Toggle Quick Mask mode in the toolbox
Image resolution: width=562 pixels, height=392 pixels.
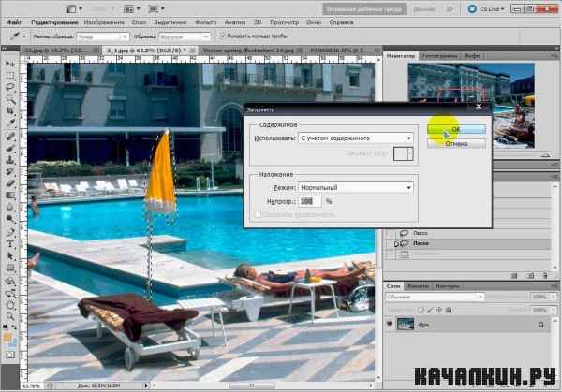10,355
